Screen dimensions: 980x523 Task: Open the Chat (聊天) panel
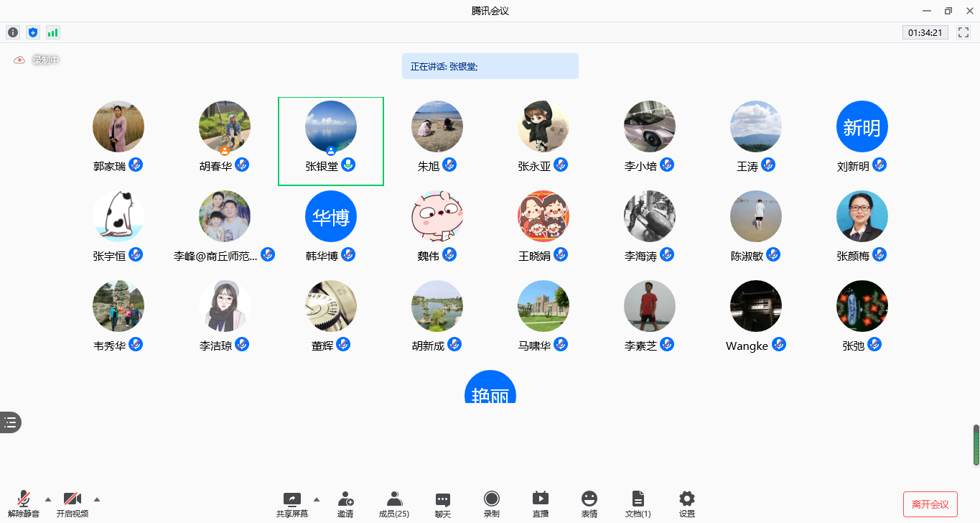(x=443, y=504)
